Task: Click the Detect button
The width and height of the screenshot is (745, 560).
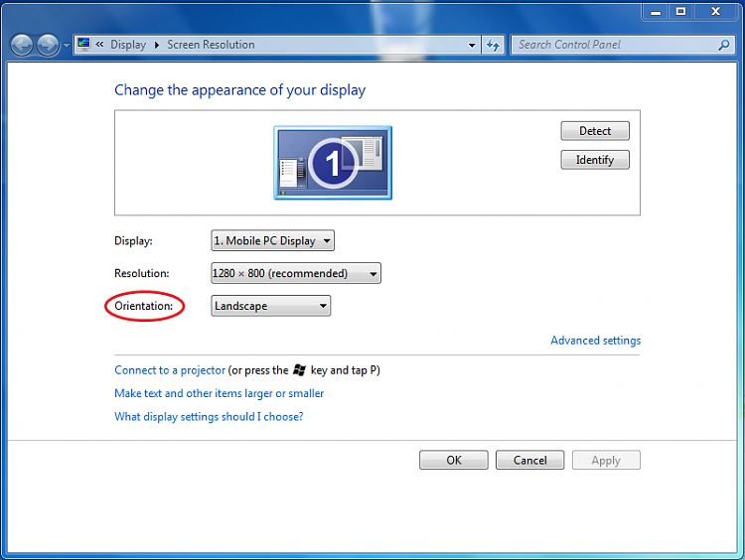Action: (595, 131)
